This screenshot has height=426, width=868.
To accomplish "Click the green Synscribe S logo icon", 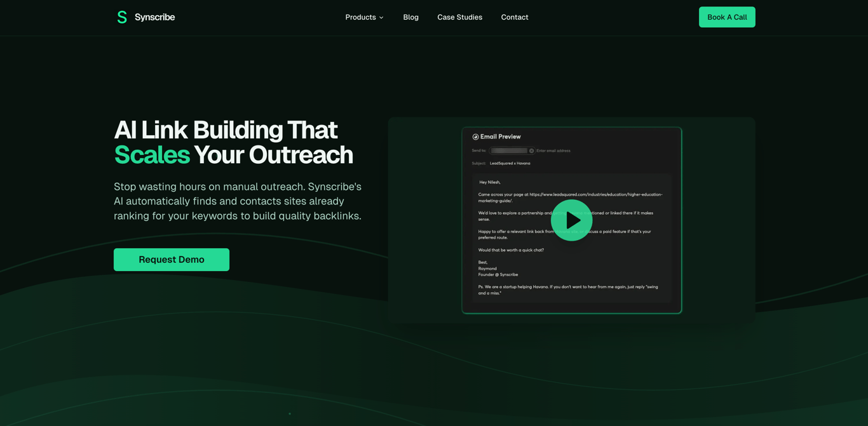I will (x=122, y=17).
